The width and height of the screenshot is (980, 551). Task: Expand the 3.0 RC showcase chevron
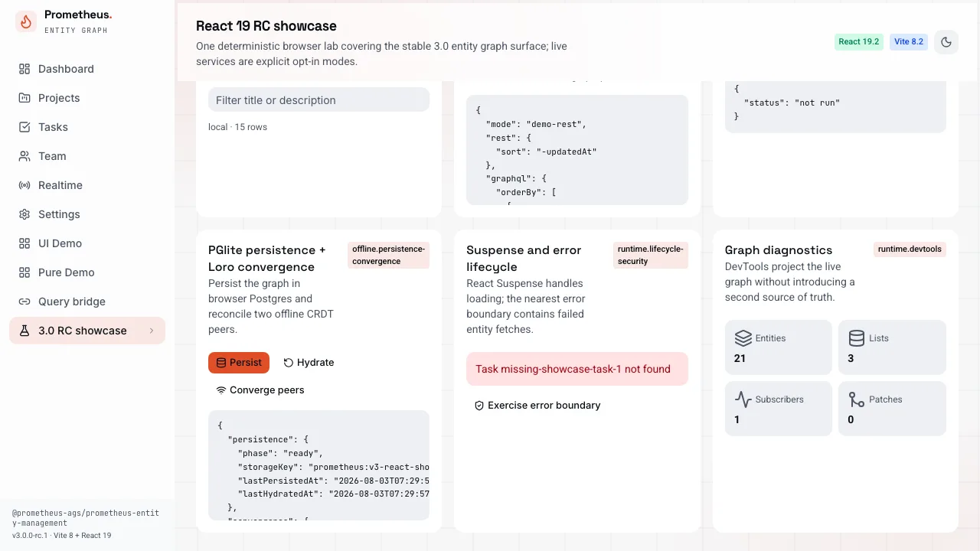pyautogui.click(x=152, y=331)
